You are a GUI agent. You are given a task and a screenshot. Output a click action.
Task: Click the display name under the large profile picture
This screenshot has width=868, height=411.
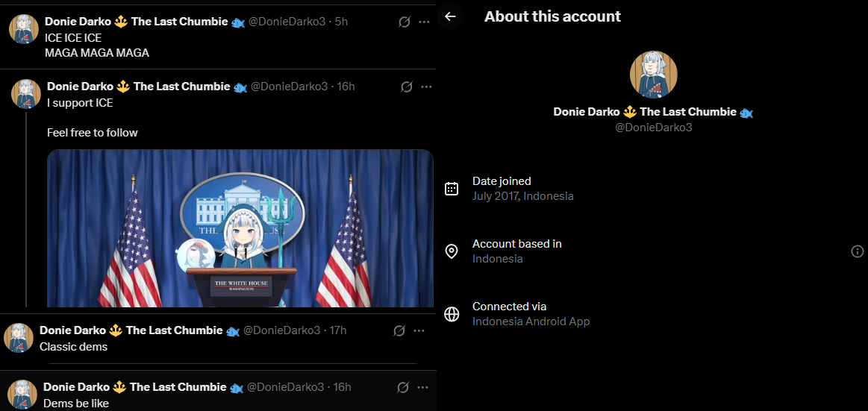coord(654,112)
